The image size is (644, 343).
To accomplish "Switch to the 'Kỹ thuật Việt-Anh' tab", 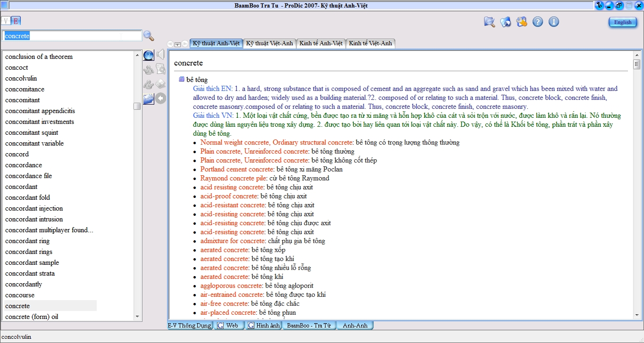I will point(269,43).
